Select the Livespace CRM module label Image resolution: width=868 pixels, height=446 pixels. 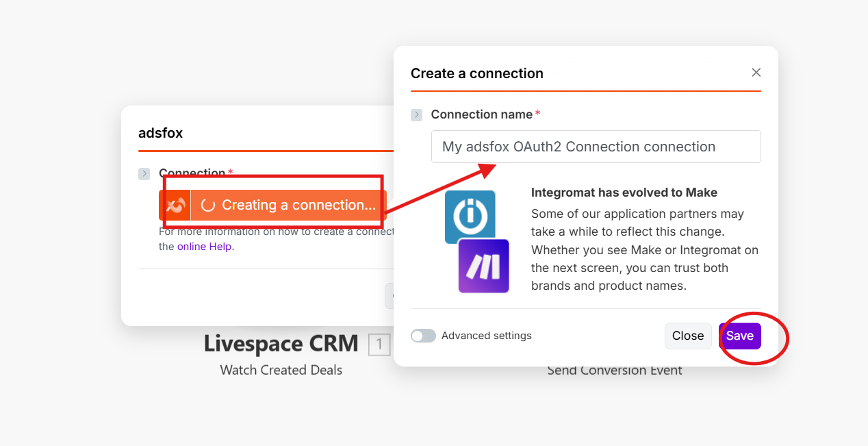point(281,344)
